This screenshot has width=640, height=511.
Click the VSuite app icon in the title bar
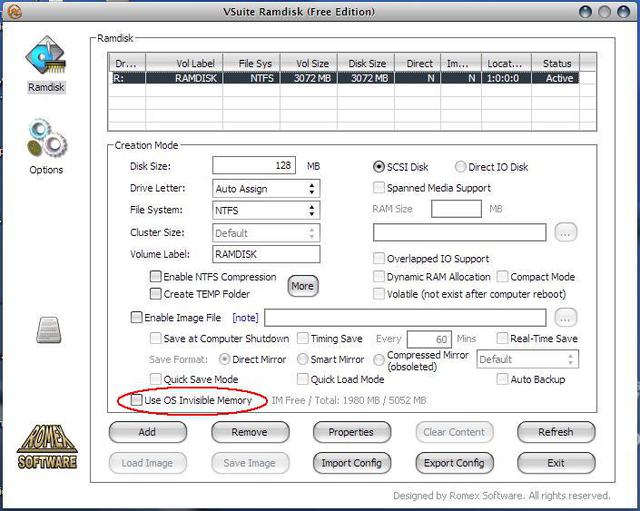click(x=15, y=11)
